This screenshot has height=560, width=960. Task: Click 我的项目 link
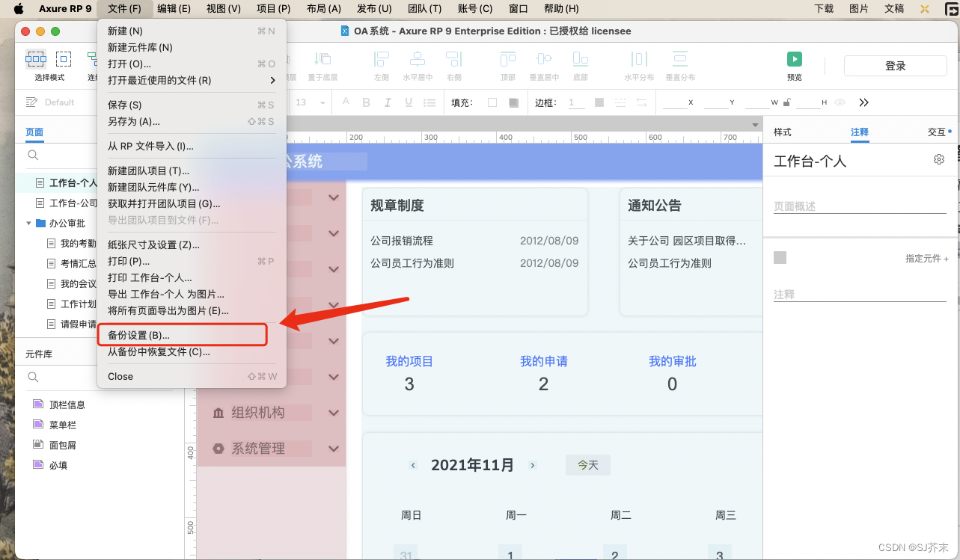point(409,361)
